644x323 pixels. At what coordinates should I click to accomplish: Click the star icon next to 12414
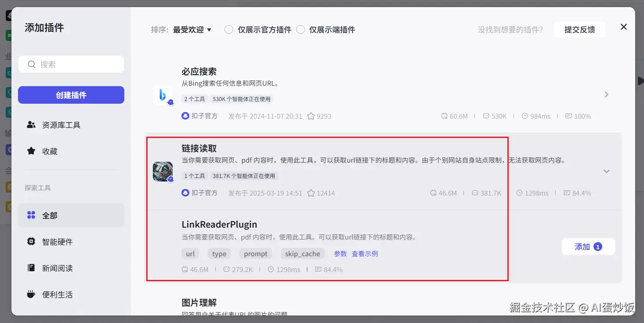pyautogui.click(x=311, y=193)
